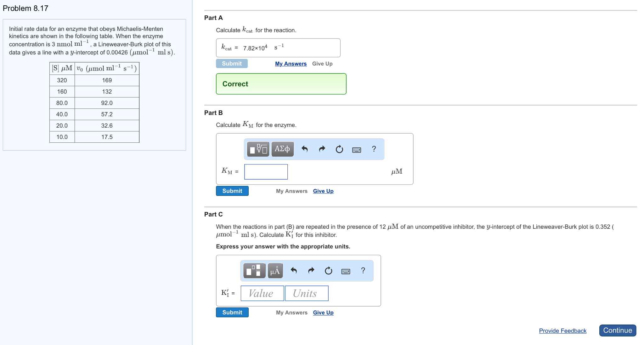The width and height of the screenshot is (644, 345).
Task: Reset the Part C answer fields
Action: [328, 271]
